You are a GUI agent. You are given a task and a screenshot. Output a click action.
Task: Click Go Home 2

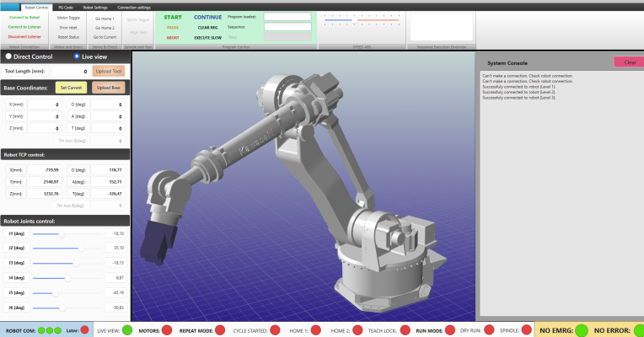(105, 28)
